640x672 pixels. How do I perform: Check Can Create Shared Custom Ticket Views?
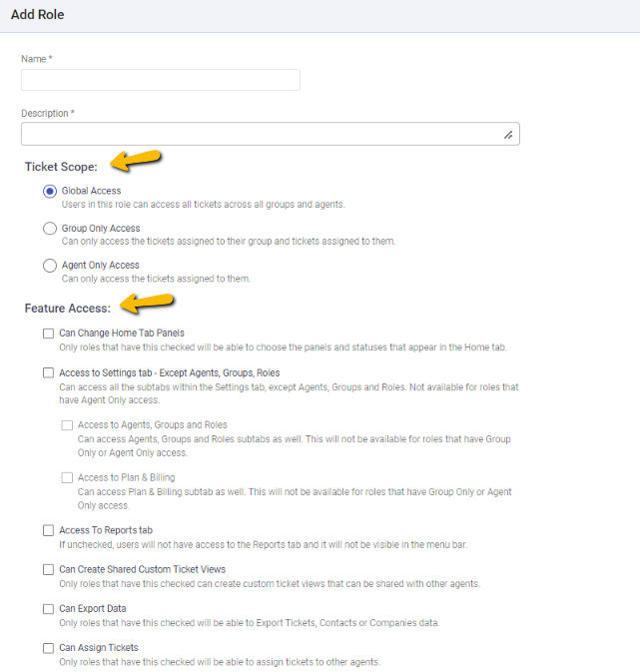[x=49, y=569]
